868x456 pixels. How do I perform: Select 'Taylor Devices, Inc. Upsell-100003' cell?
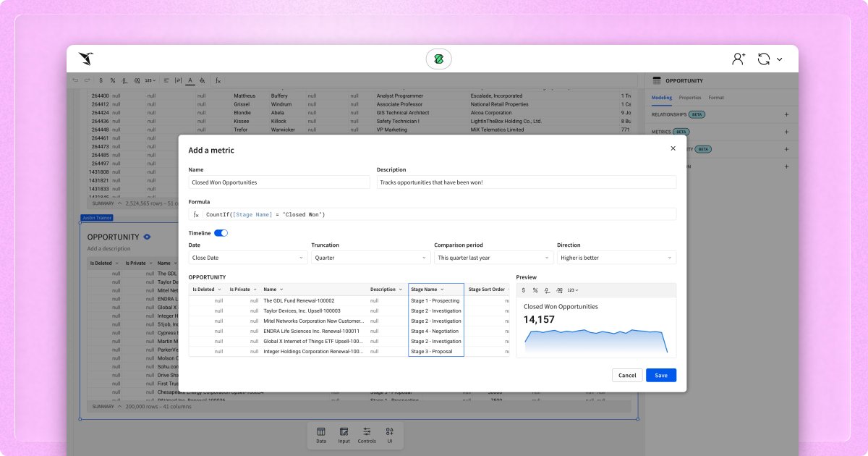tap(314, 311)
